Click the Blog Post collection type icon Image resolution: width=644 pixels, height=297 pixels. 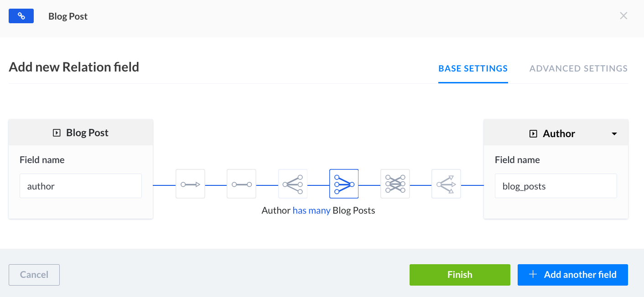click(57, 133)
